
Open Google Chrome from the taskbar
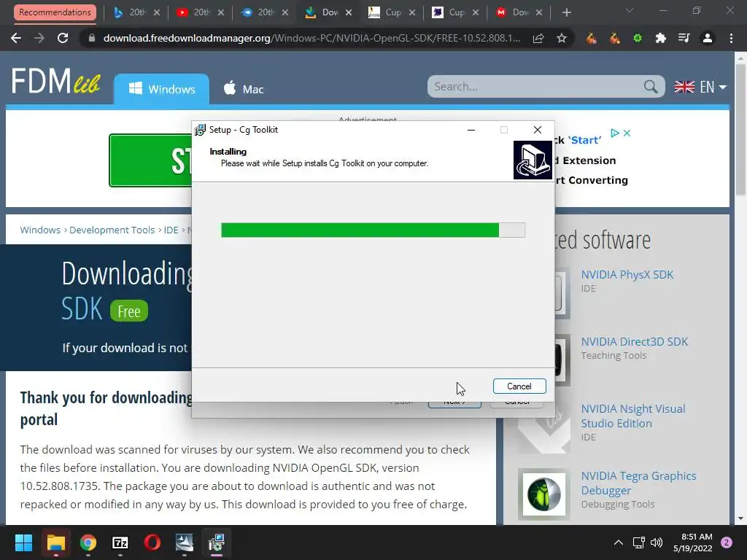click(88, 542)
